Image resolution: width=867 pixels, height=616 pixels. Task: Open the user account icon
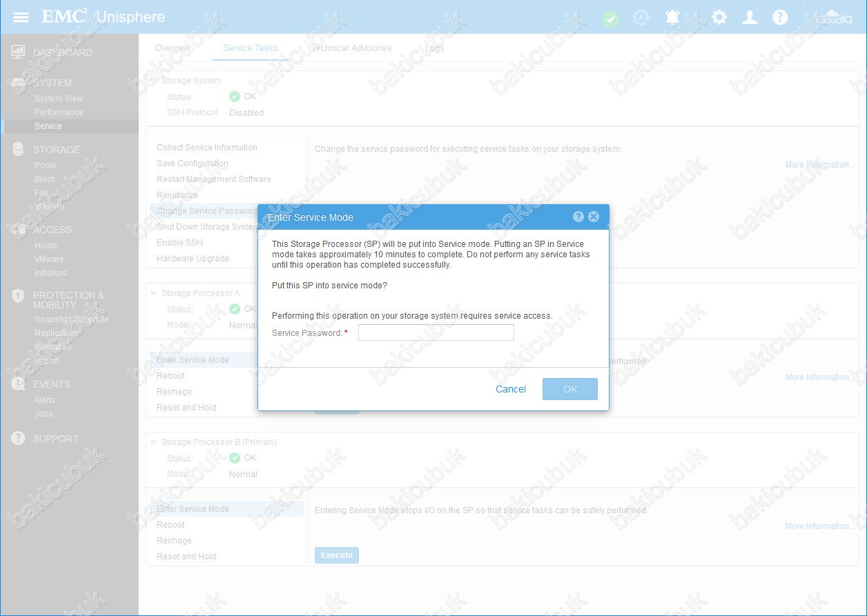pyautogui.click(x=750, y=17)
